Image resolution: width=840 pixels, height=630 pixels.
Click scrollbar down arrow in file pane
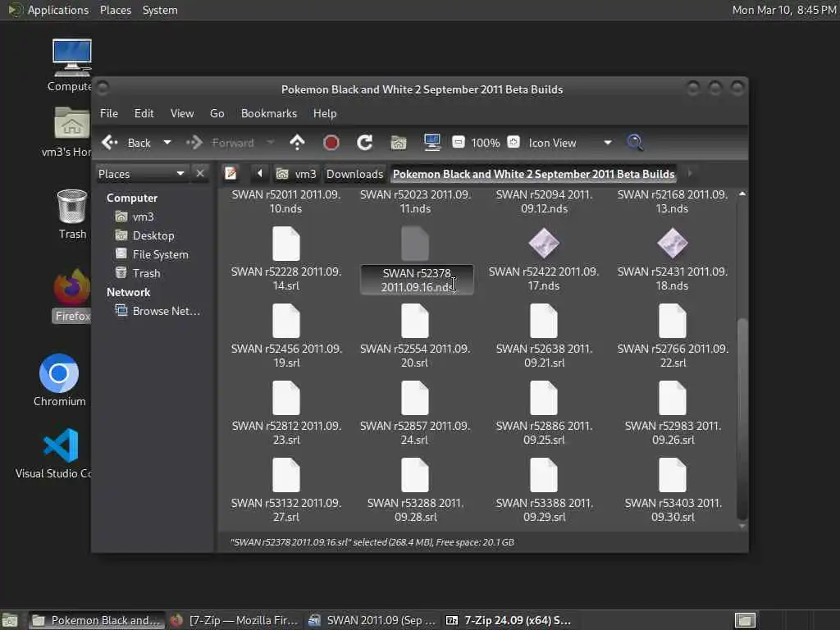tap(742, 526)
